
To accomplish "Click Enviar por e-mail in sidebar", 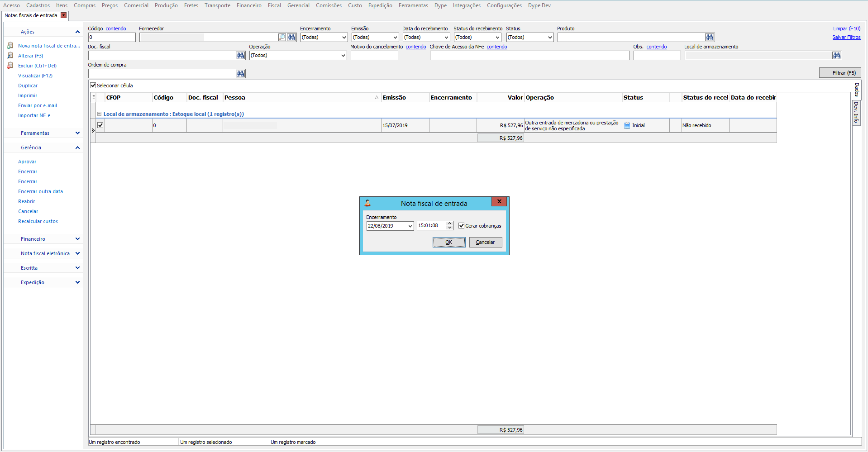I will point(38,105).
